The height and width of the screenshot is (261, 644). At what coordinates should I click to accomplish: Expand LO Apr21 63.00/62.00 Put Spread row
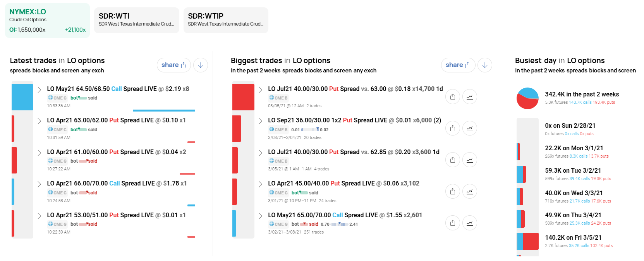[39, 121]
